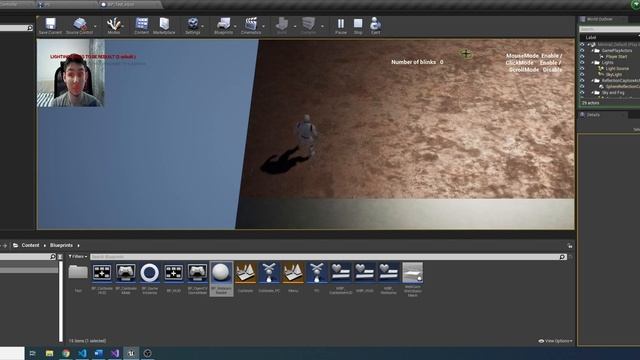Image resolution: width=640 pixels, height=360 pixels.
Task: Open the Filters dropdown in Content Browser
Action: [x=78, y=256]
